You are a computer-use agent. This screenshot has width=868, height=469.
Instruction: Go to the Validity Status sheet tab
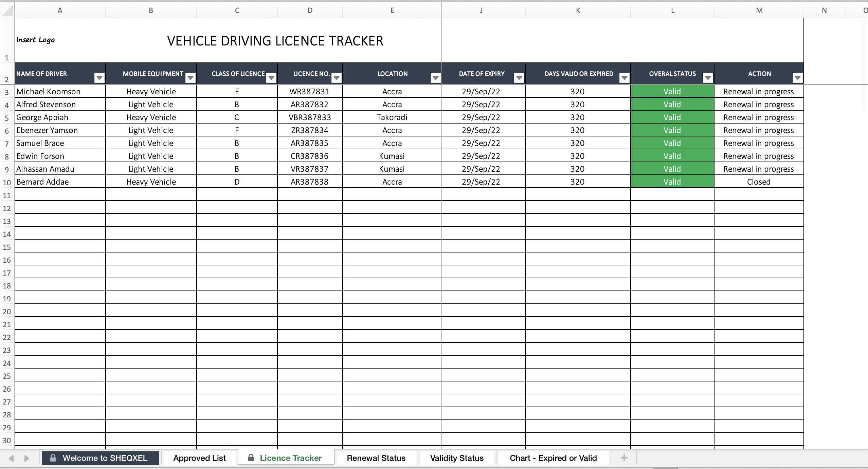click(457, 458)
